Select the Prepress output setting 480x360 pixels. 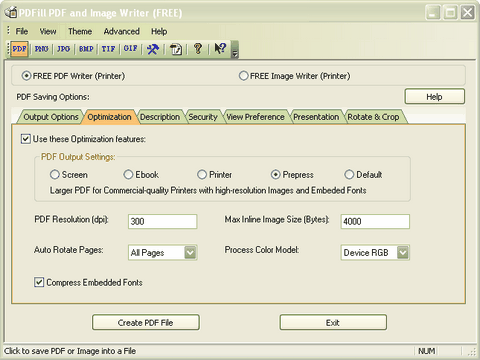292,174
